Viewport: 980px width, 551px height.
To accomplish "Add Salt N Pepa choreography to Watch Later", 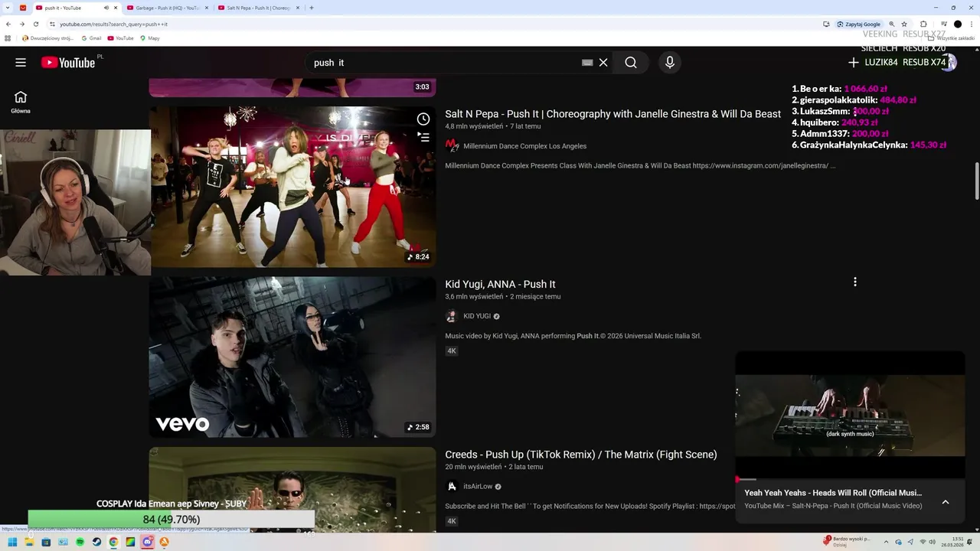I will click(423, 119).
